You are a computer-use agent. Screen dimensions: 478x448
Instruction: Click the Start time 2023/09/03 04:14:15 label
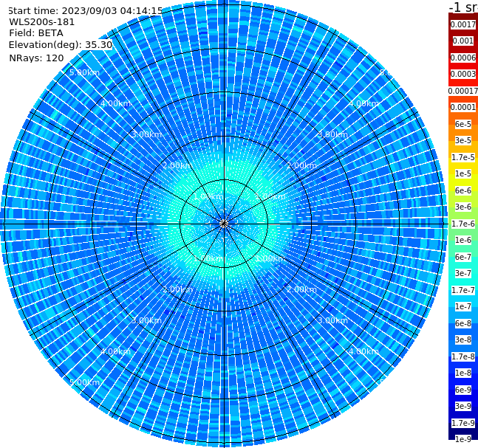click(86, 10)
